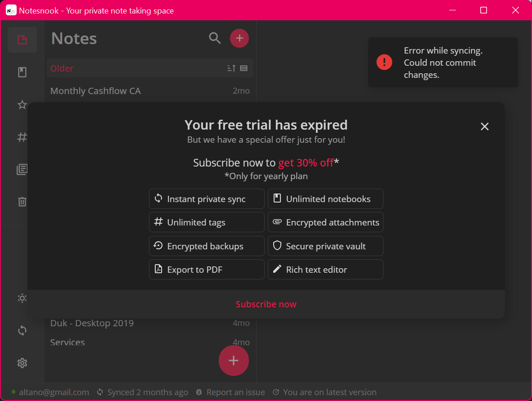Click Report an issue in status bar
This screenshot has width=532, height=401.
pyautogui.click(x=235, y=392)
